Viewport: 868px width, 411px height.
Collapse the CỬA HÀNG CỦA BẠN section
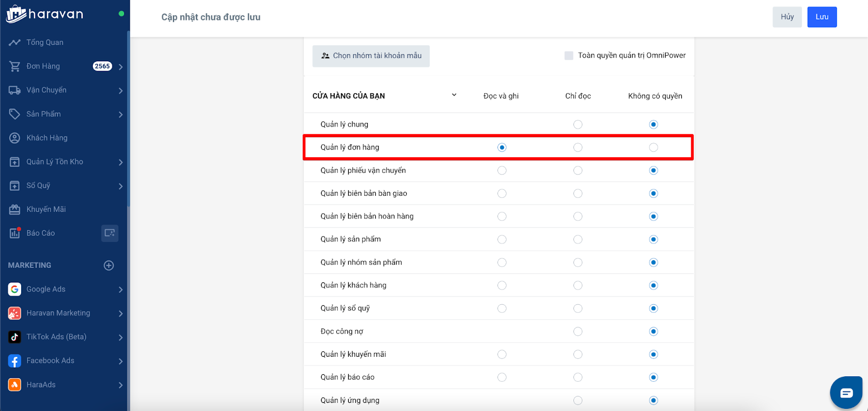click(454, 95)
